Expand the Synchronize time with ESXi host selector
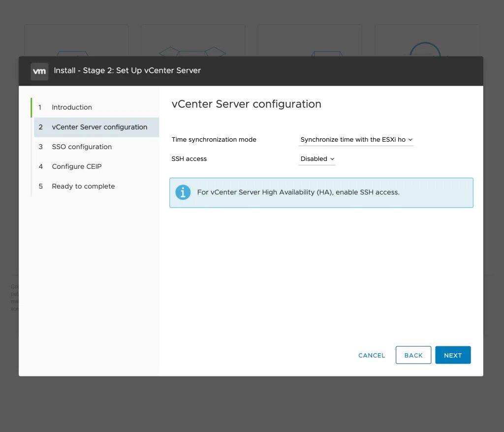The width and height of the screenshot is (504, 432). (x=356, y=140)
